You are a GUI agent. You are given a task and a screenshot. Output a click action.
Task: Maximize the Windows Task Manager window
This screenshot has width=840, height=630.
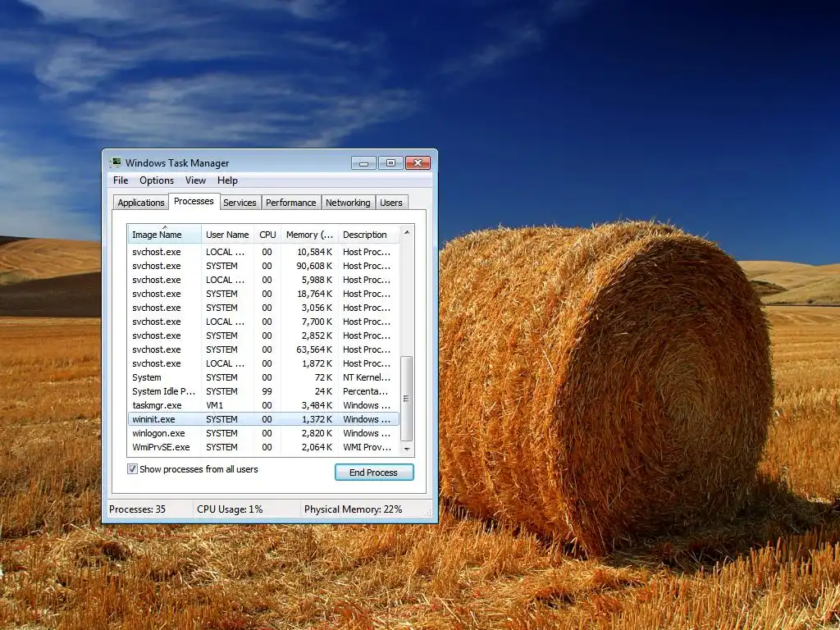(x=390, y=163)
